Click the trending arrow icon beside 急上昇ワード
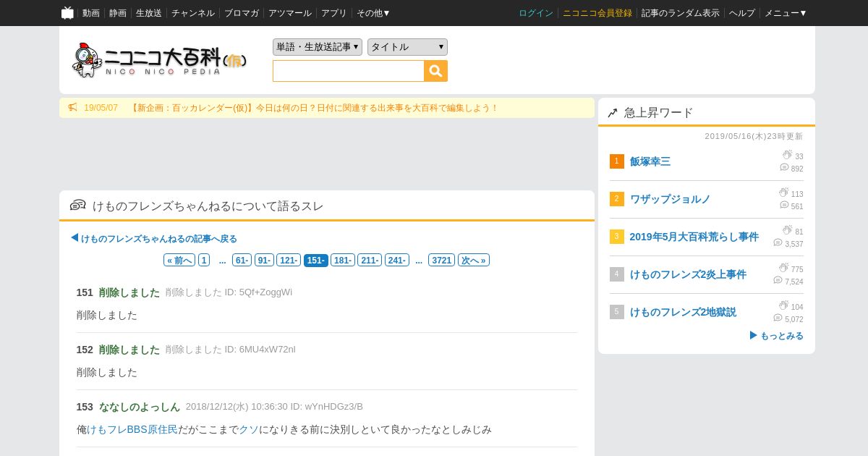Viewport: 868px width, 456px height. pos(613,112)
